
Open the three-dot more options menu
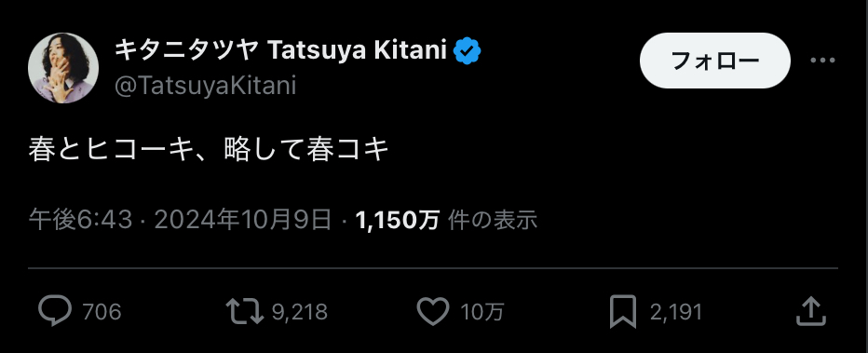(822, 60)
